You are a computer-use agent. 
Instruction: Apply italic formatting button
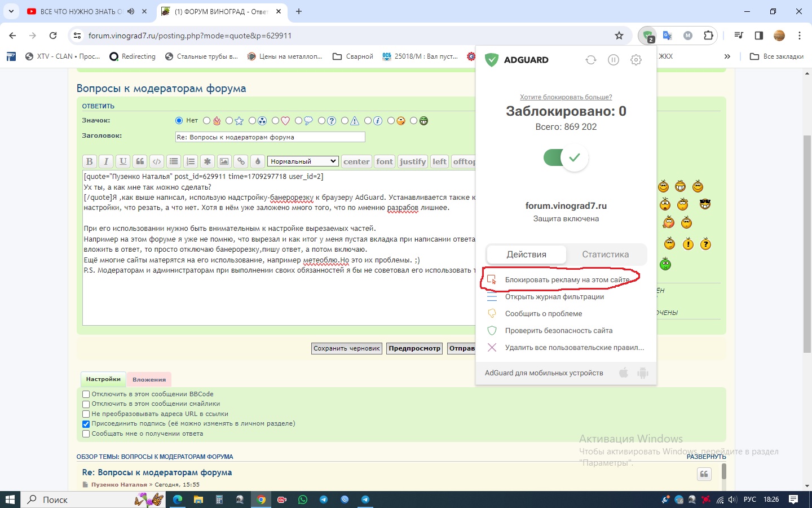[106, 161]
